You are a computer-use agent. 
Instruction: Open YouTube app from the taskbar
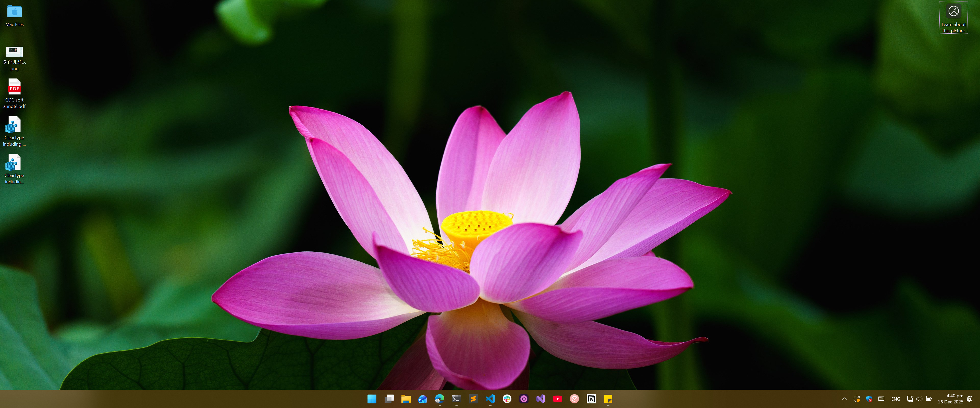click(x=557, y=399)
